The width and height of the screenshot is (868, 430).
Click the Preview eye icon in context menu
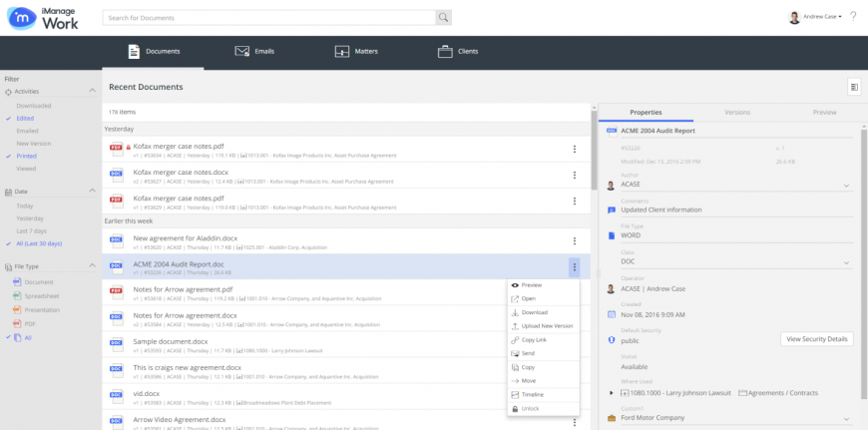click(x=515, y=285)
